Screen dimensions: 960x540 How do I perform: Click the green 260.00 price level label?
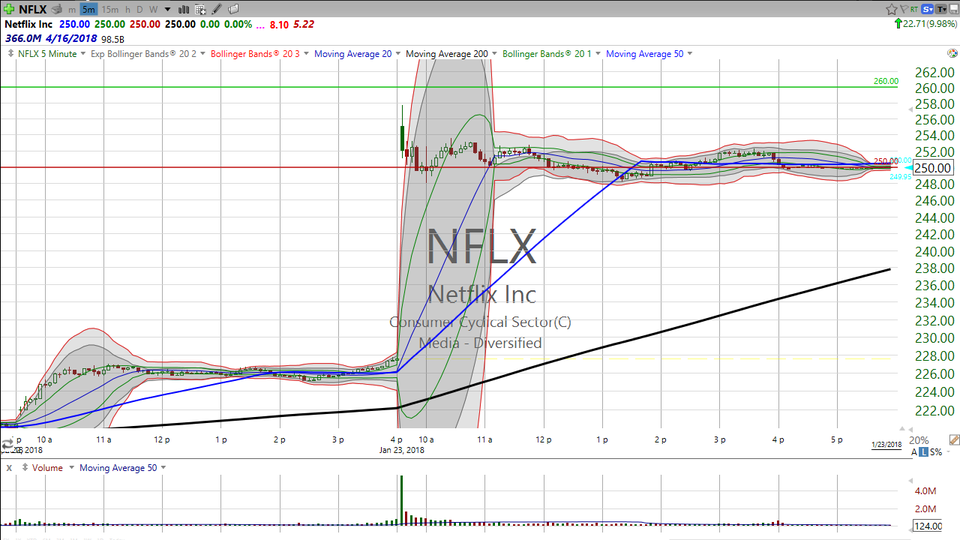pos(886,81)
